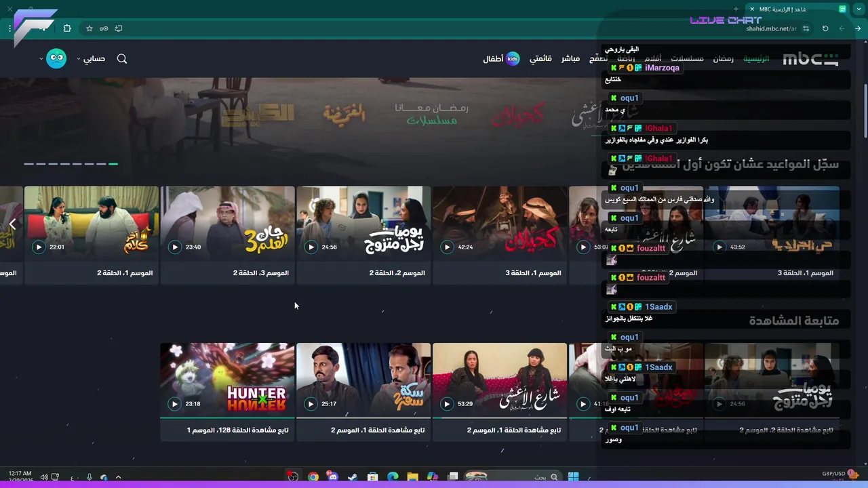Select the مباشر nav tab
The height and width of the screenshot is (488, 868).
click(x=570, y=59)
